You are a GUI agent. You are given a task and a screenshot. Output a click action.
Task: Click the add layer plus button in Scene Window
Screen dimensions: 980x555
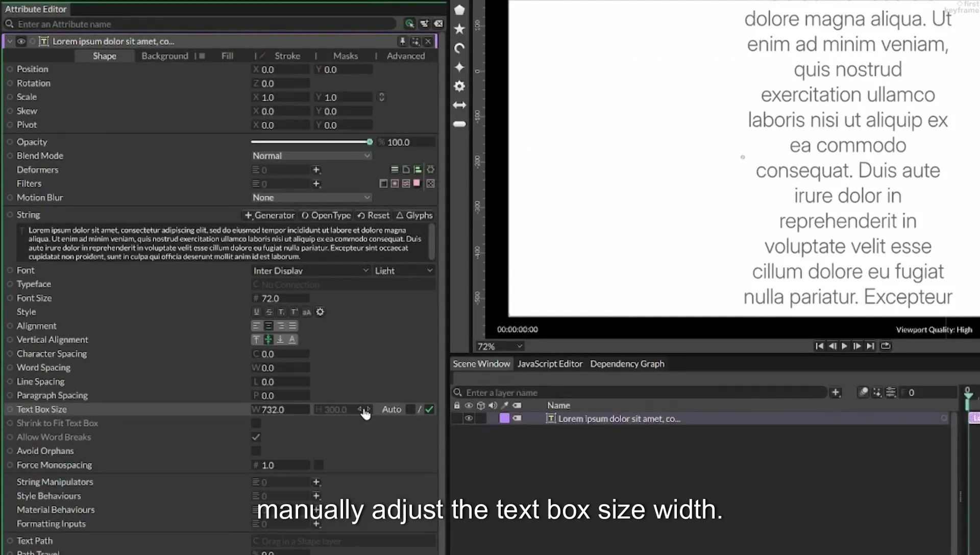tap(836, 392)
